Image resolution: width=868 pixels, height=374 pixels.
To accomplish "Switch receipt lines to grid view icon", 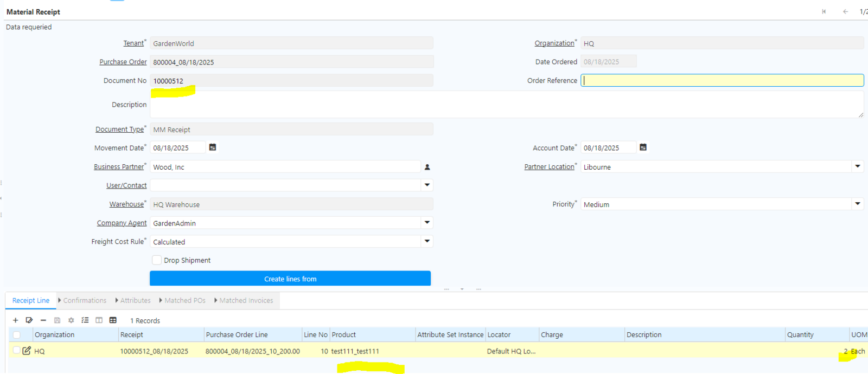I will click(x=113, y=320).
